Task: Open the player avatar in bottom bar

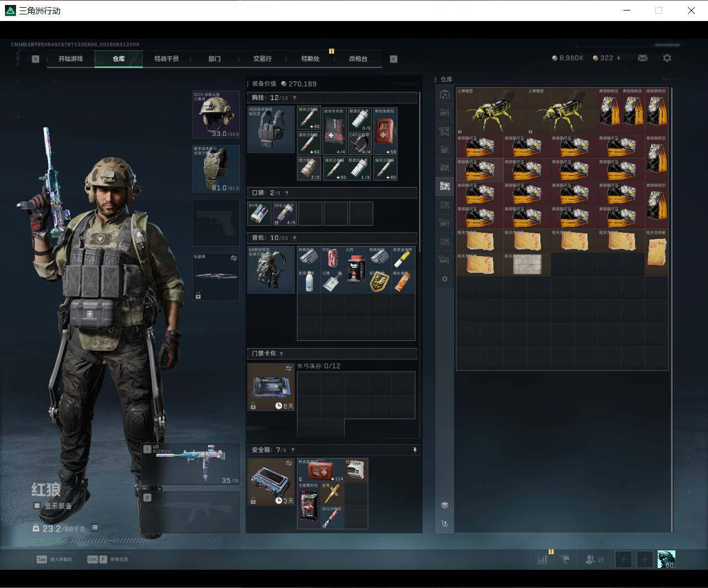Action: coord(666,559)
